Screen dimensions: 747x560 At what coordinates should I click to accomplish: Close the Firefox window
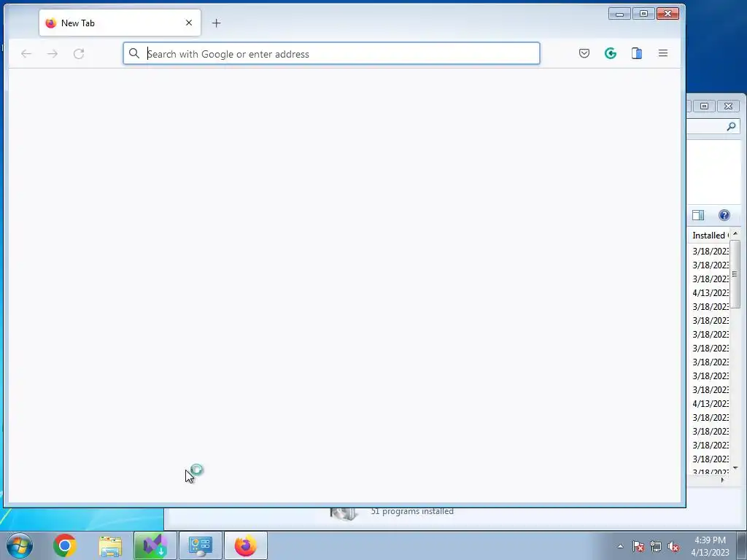[667, 14]
